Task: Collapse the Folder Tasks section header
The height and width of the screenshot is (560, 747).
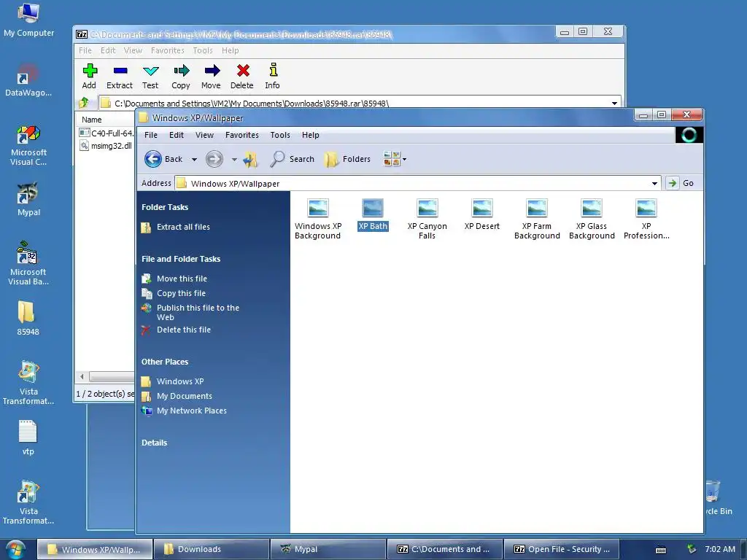Action: click(x=165, y=207)
